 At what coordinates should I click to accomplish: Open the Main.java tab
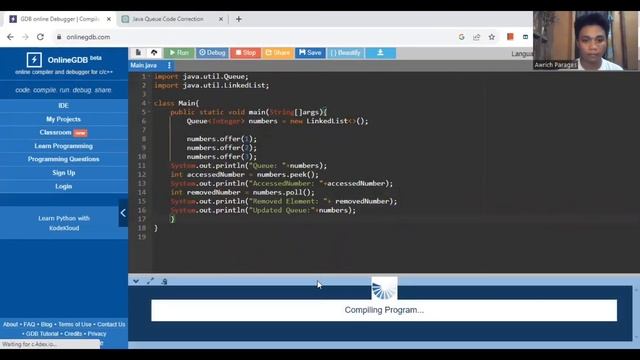144,65
